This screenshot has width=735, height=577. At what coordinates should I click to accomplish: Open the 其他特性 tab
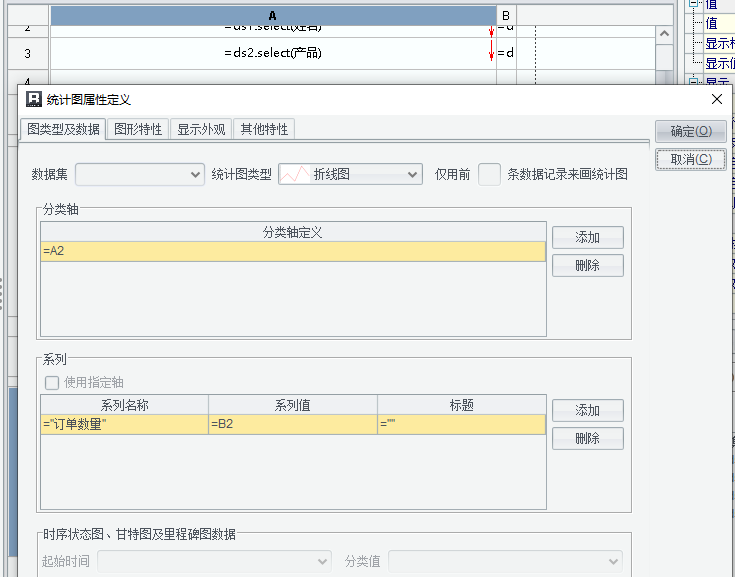coord(264,129)
